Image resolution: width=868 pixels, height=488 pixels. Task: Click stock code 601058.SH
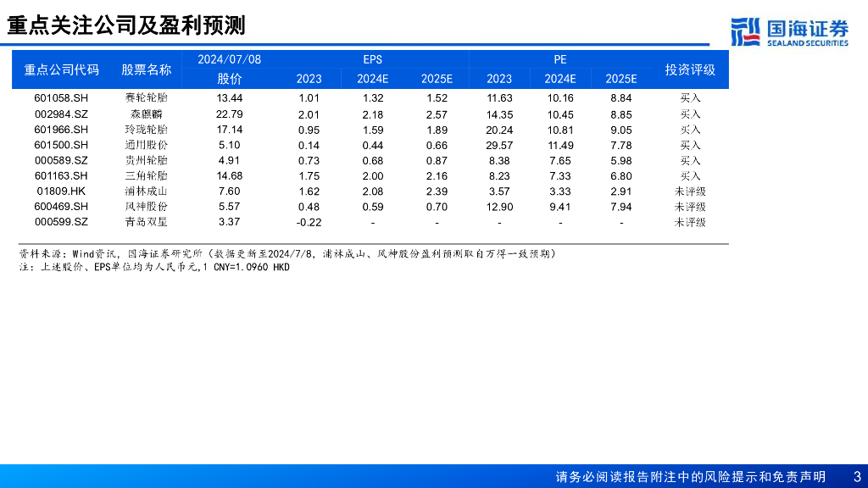tap(61, 98)
